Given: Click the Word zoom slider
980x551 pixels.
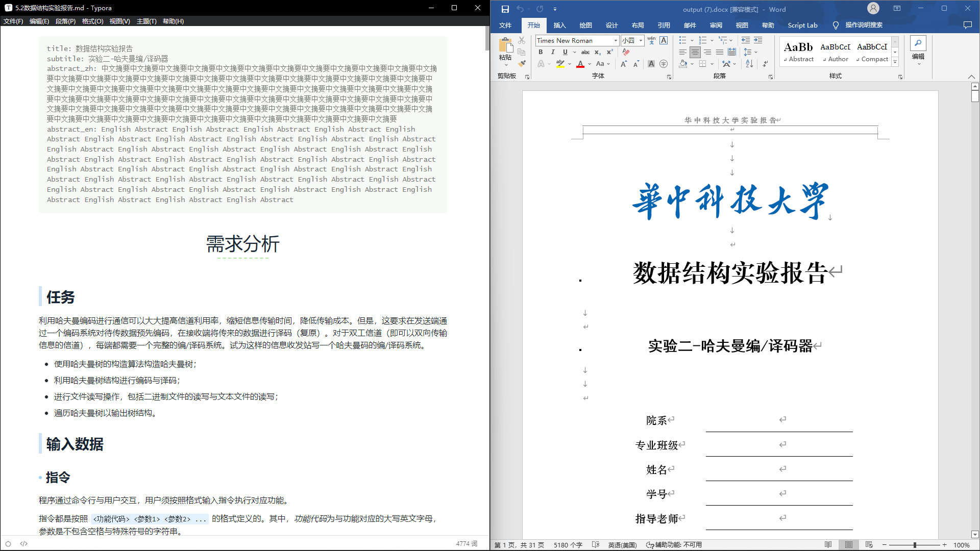Looking at the screenshot, I should point(915,545).
